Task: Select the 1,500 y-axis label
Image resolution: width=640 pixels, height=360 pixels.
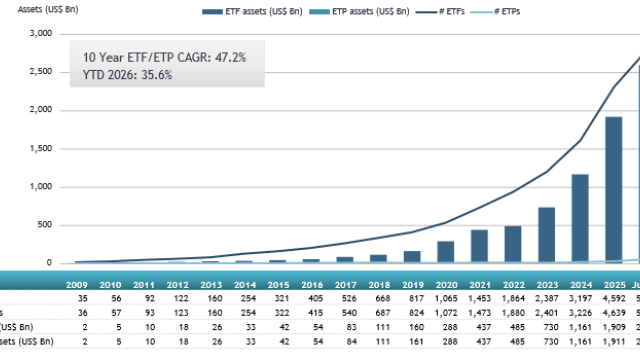Action: 41,148
